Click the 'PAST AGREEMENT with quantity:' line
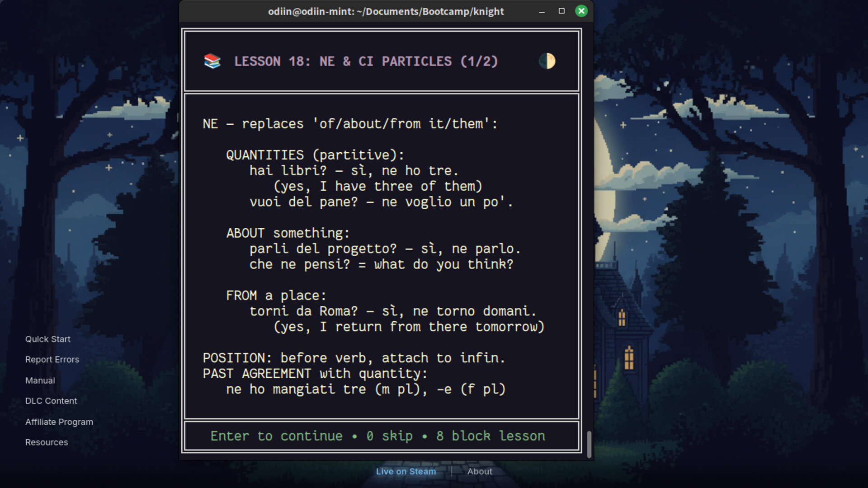The image size is (868, 488). coord(315,374)
